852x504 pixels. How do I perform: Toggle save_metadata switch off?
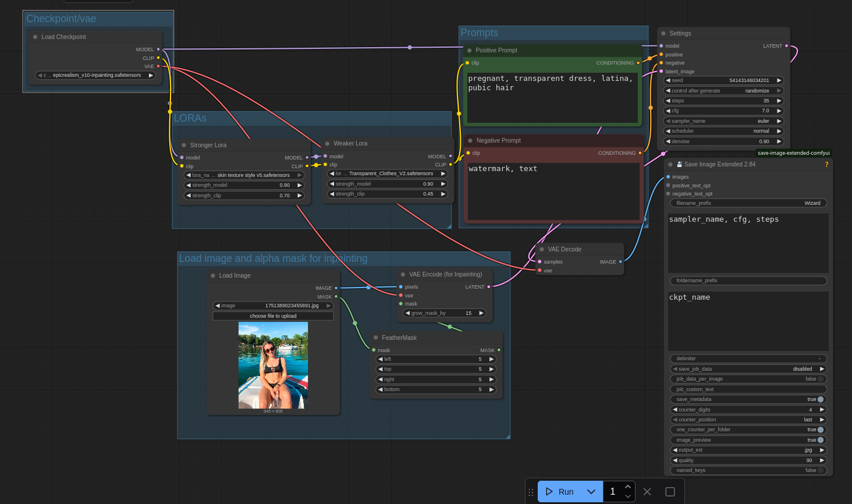821,399
